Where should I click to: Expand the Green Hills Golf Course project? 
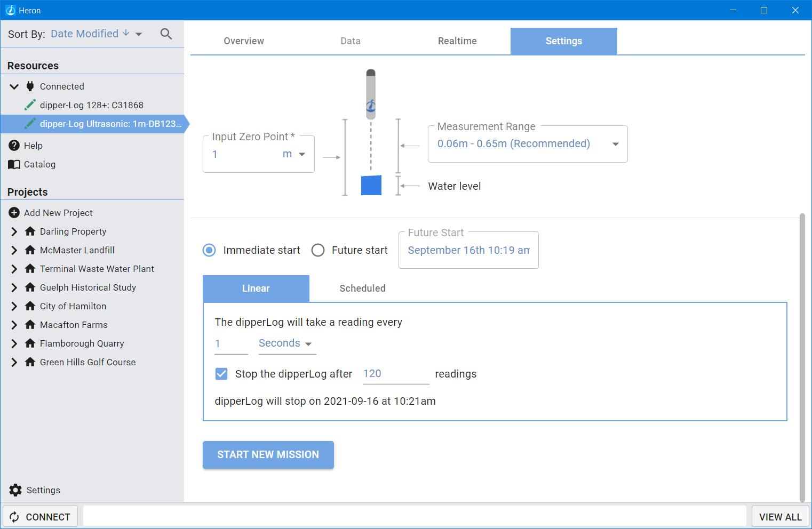(x=14, y=362)
